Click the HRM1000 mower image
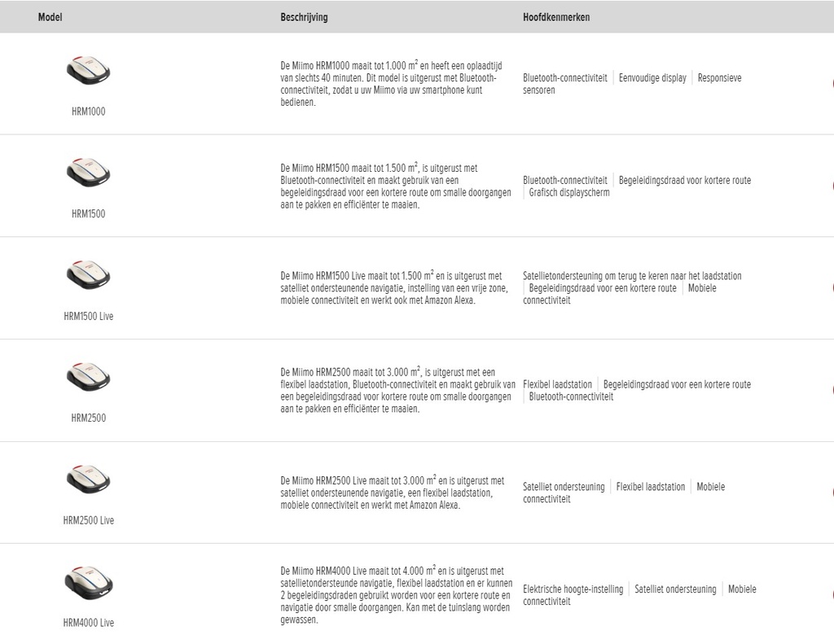This screenshot has height=644, width=834. (x=88, y=70)
